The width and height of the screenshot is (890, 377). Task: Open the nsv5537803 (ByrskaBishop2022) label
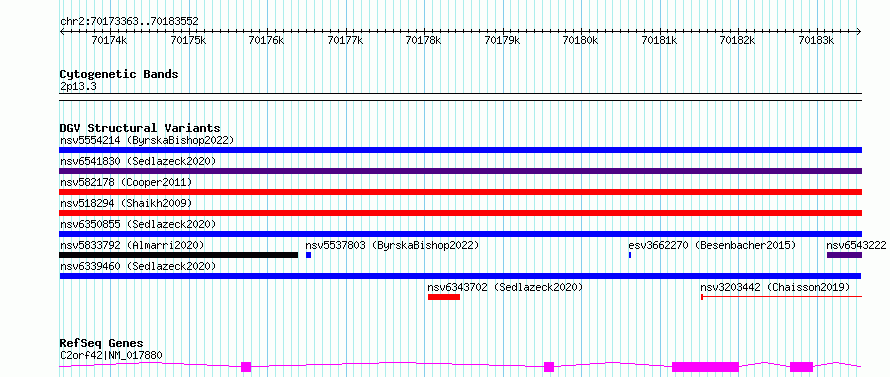(392, 245)
